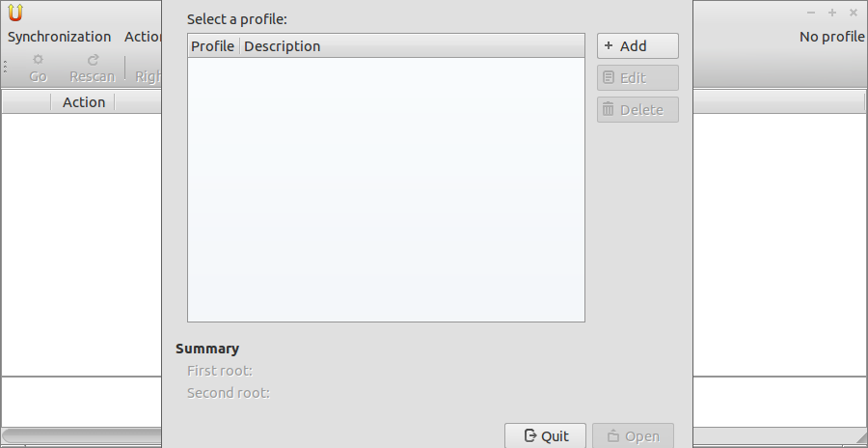
Task: Click the Action column header
Action: (84, 102)
